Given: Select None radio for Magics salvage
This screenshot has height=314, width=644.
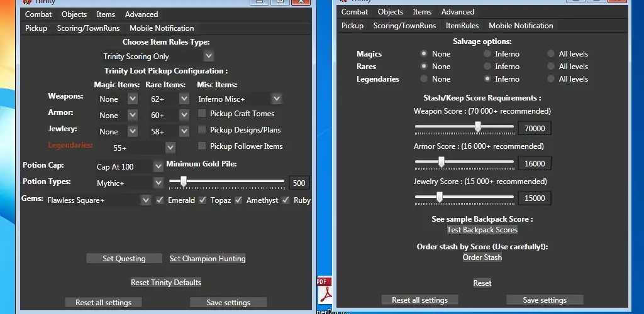Looking at the screenshot, I should pyautogui.click(x=423, y=54).
